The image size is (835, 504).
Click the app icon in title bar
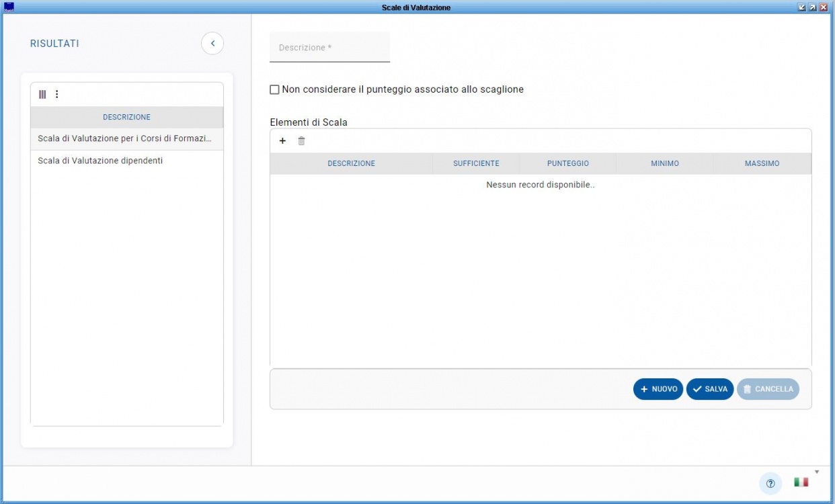(9, 7)
